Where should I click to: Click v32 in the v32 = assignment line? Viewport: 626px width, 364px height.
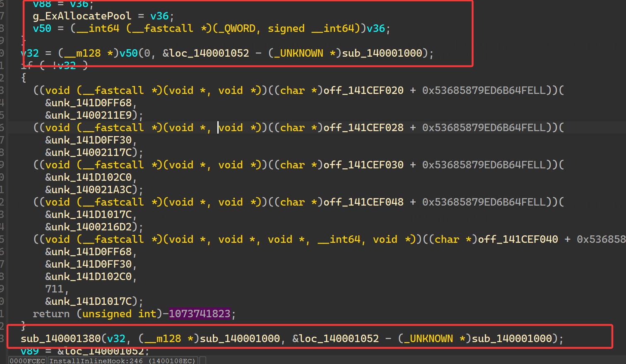coord(30,53)
